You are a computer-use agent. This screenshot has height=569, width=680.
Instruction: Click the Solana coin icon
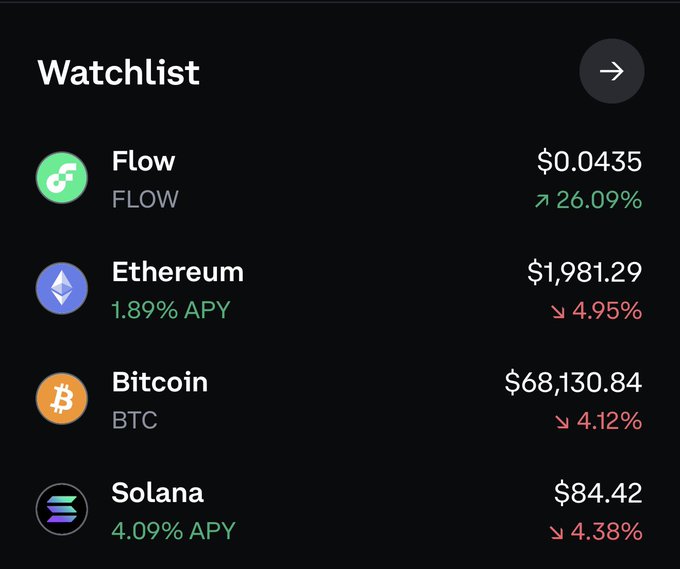tap(62, 510)
